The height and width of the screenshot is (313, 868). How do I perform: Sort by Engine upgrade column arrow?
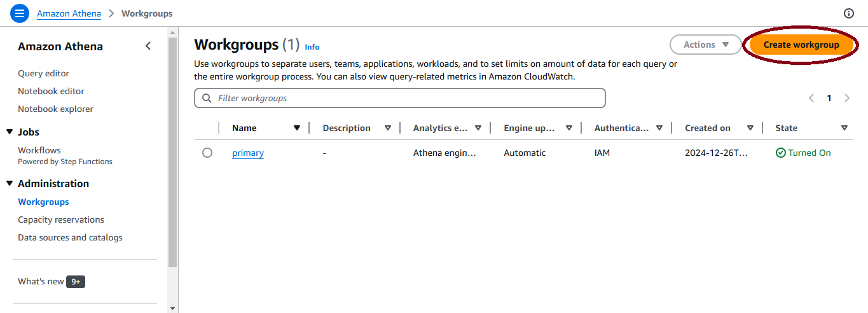click(569, 128)
